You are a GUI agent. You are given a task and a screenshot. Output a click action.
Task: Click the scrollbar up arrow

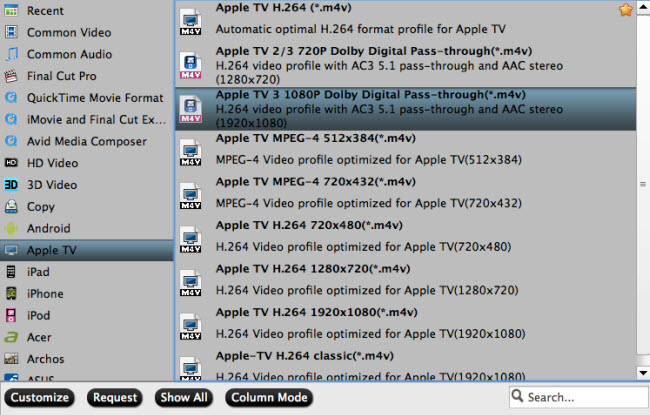643,8
